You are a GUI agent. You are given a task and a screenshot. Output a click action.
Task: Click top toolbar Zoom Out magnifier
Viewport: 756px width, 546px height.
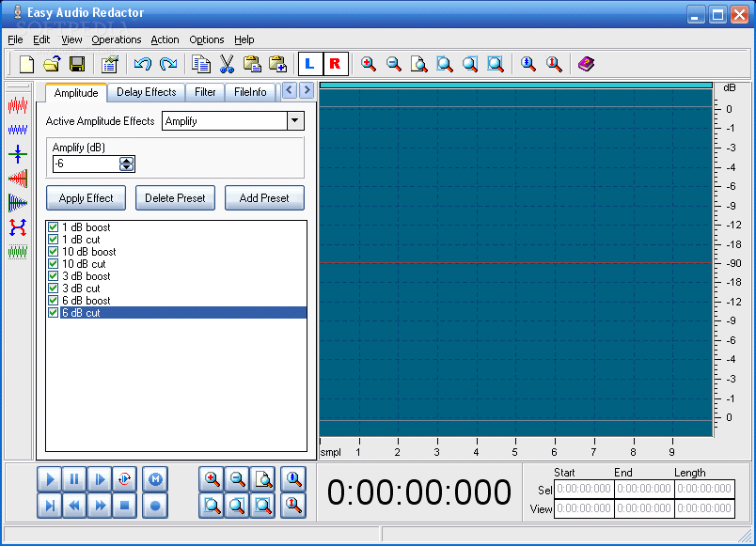(x=394, y=64)
